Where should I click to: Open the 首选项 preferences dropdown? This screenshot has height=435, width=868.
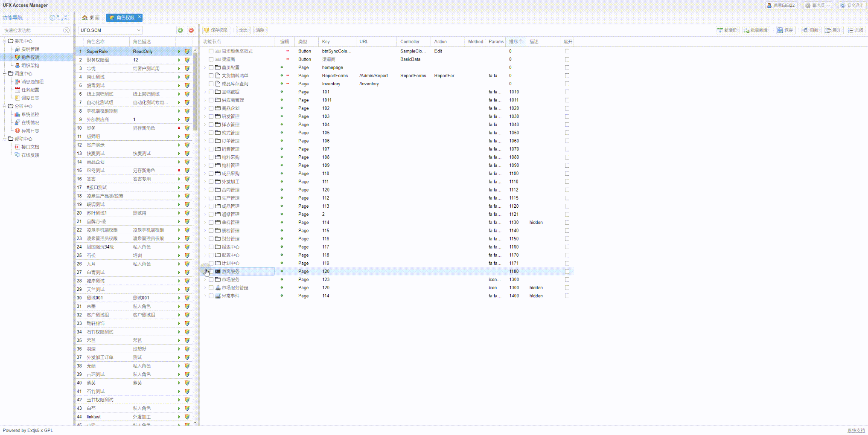click(x=818, y=6)
